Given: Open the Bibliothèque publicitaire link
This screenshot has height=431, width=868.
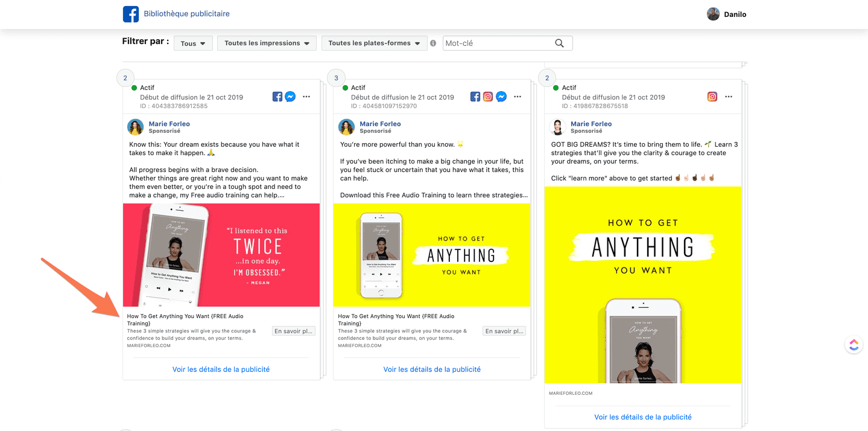Looking at the screenshot, I should (186, 14).
